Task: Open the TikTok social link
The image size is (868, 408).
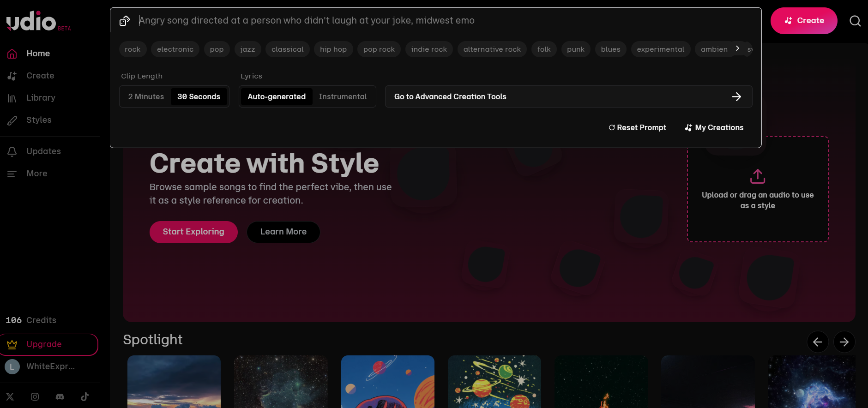Action: (84, 396)
